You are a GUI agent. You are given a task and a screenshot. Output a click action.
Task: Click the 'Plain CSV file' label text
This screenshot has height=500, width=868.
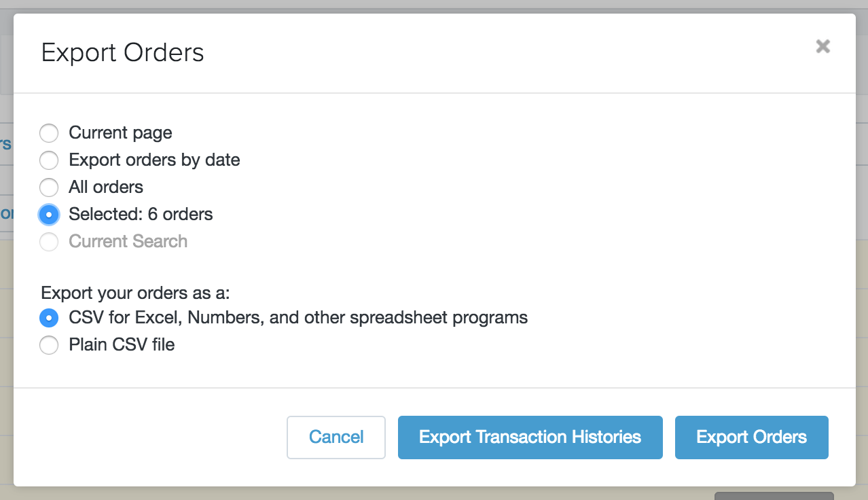pos(122,345)
